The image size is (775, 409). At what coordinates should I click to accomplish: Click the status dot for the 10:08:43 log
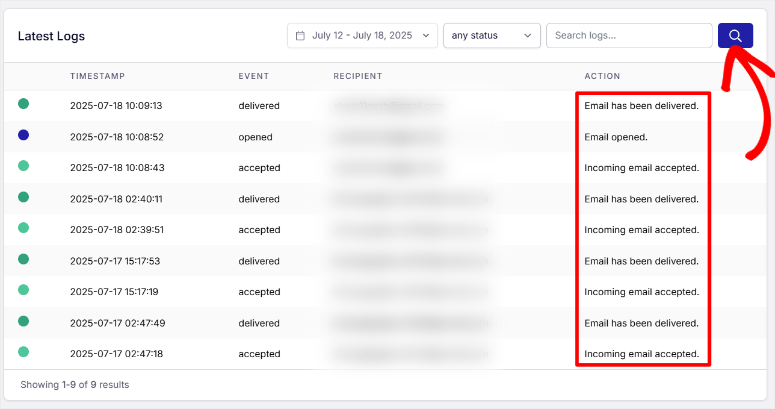point(23,166)
